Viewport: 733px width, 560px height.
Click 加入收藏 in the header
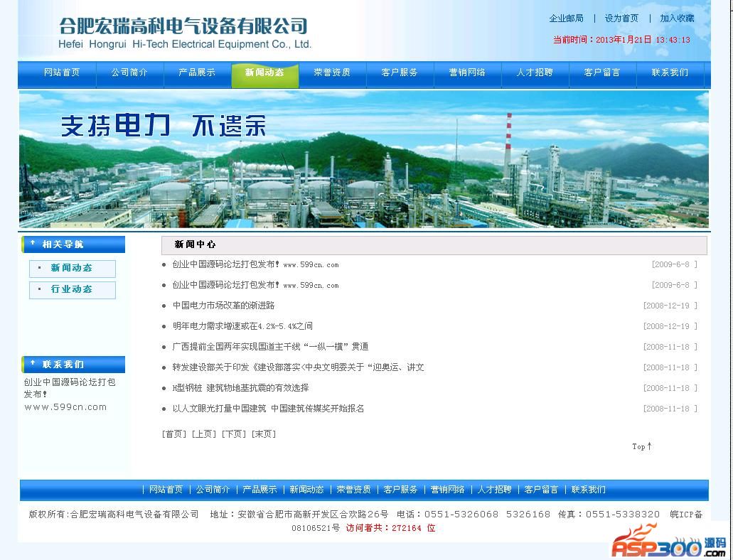[677, 18]
